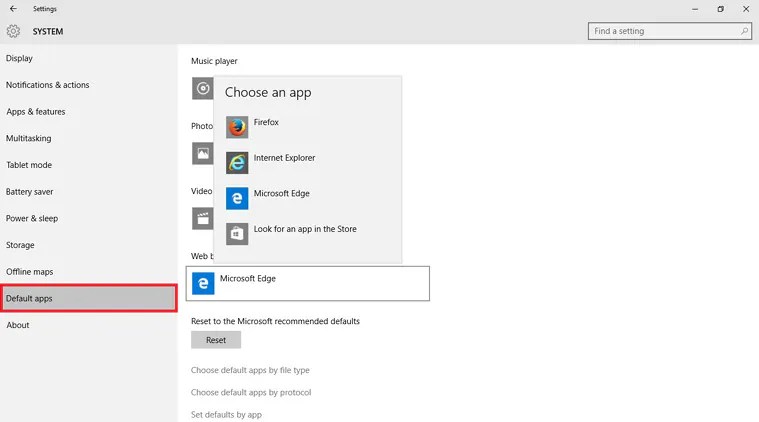759x422 pixels.
Task: Click the back arrow in Settings
Action: pyautogui.click(x=13, y=9)
